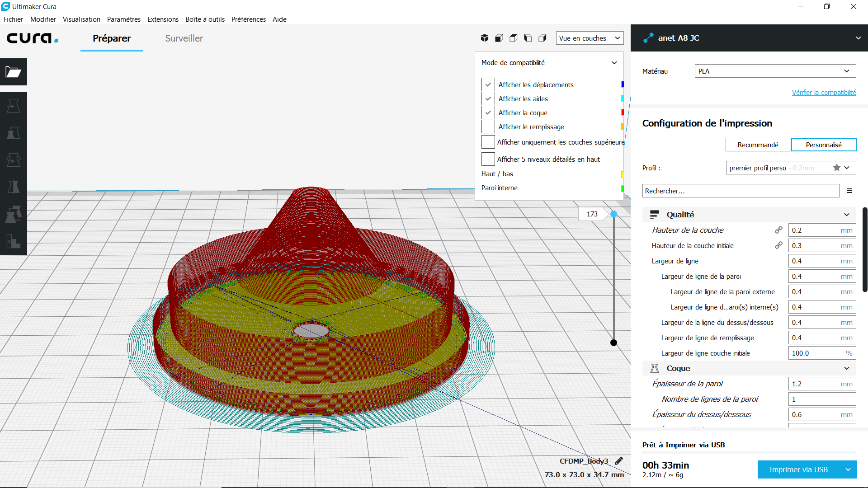Click the Imprimer via USB button
The image size is (868, 488).
(798, 469)
